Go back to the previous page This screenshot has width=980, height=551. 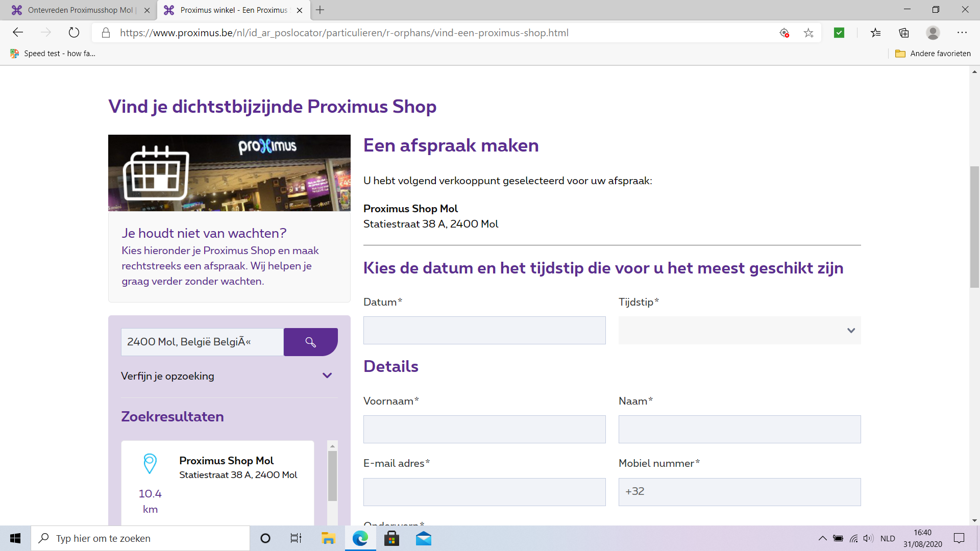(18, 33)
